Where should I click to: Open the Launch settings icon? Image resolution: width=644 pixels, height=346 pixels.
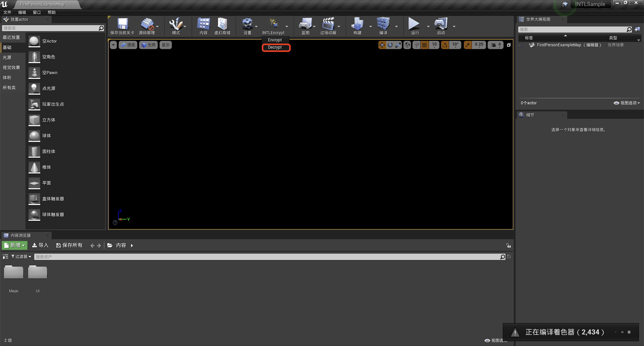[x=453, y=26]
